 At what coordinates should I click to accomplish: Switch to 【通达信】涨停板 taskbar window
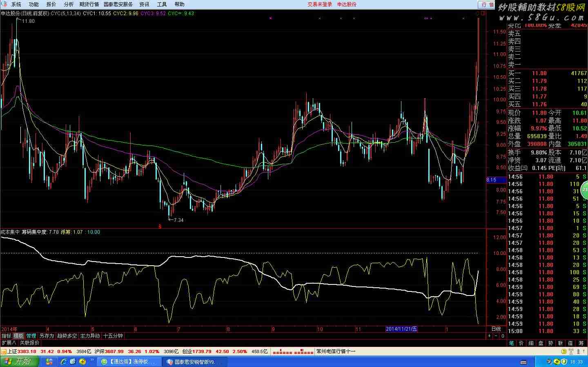click(129, 362)
